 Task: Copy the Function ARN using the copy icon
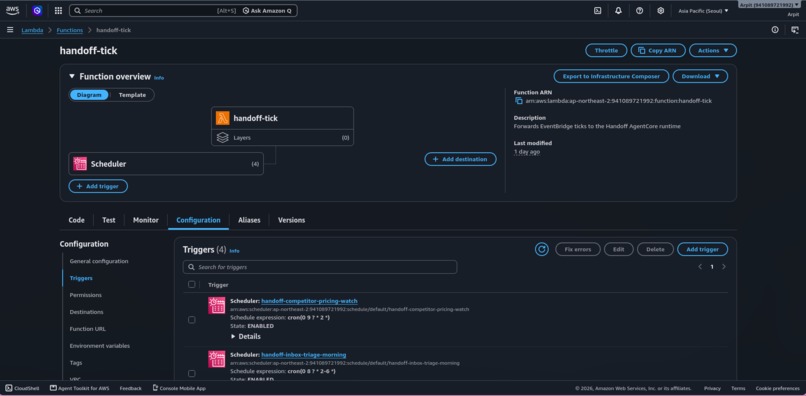tap(519, 101)
